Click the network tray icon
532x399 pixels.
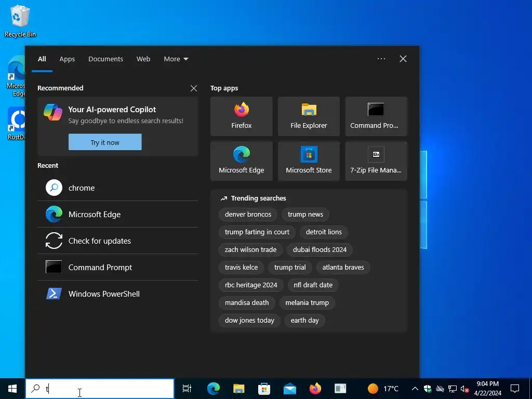(x=453, y=389)
